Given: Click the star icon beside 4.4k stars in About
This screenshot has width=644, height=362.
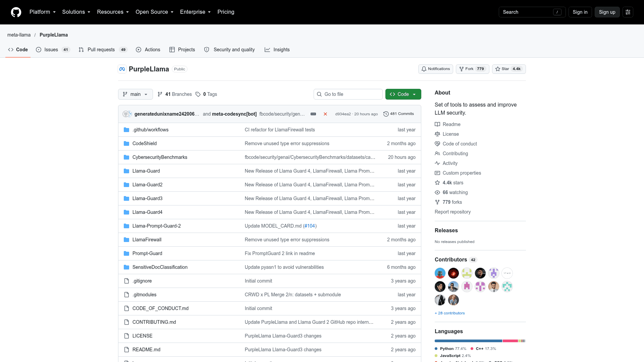Looking at the screenshot, I should click(x=437, y=183).
